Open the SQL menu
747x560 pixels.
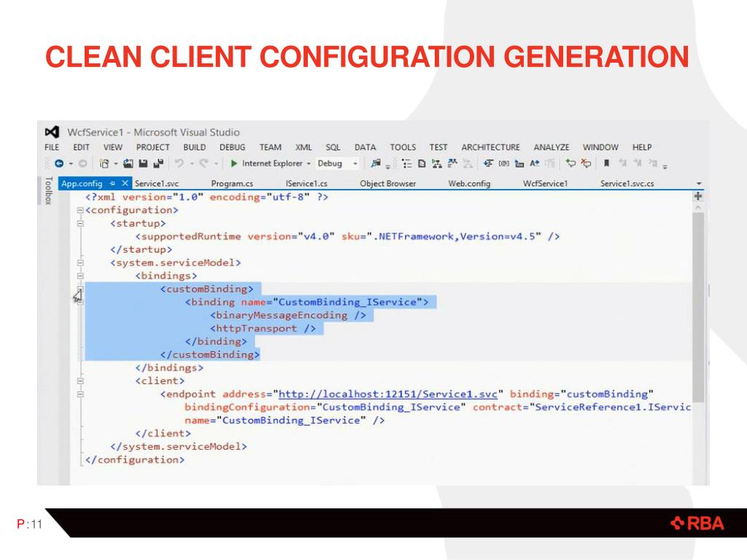pyautogui.click(x=333, y=147)
